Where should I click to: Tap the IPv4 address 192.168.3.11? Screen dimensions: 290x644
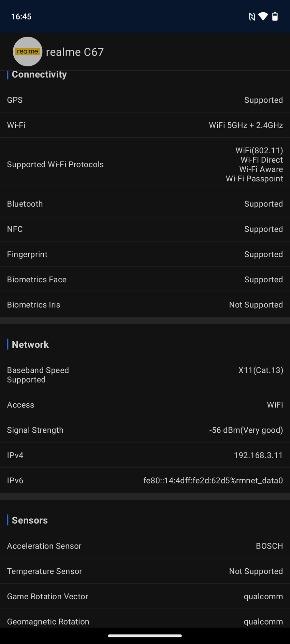pyautogui.click(x=258, y=455)
